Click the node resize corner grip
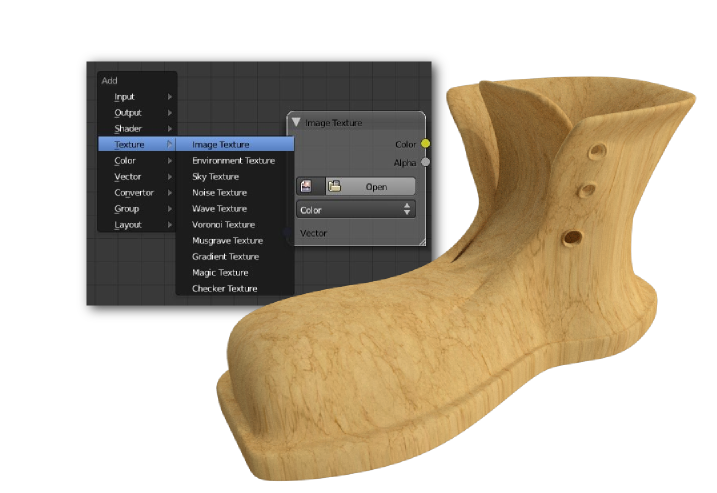This screenshot has height=493, width=717. [422, 242]
